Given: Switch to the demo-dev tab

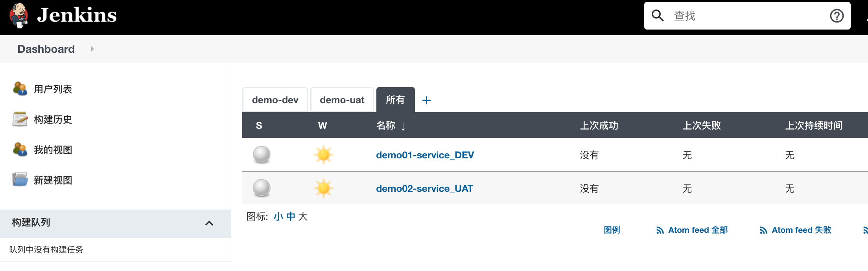Looking at the screenshot, I should pos(275,100).
